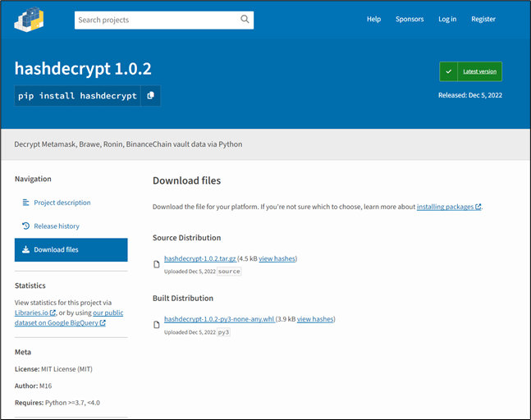Click file icon beside hashdecrypt-1.0.2.tar.gz
Viewport: 531px width, 420px height.
tap(157, 264)
